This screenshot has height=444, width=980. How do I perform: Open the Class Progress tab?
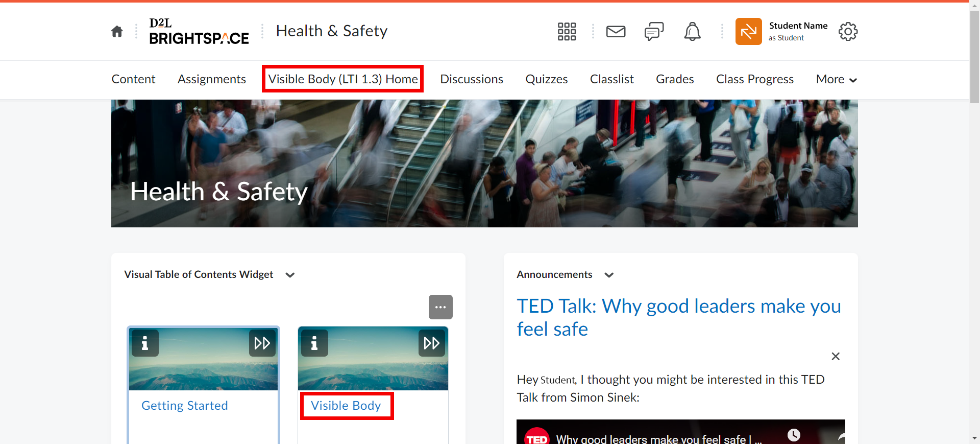[755, 79]
